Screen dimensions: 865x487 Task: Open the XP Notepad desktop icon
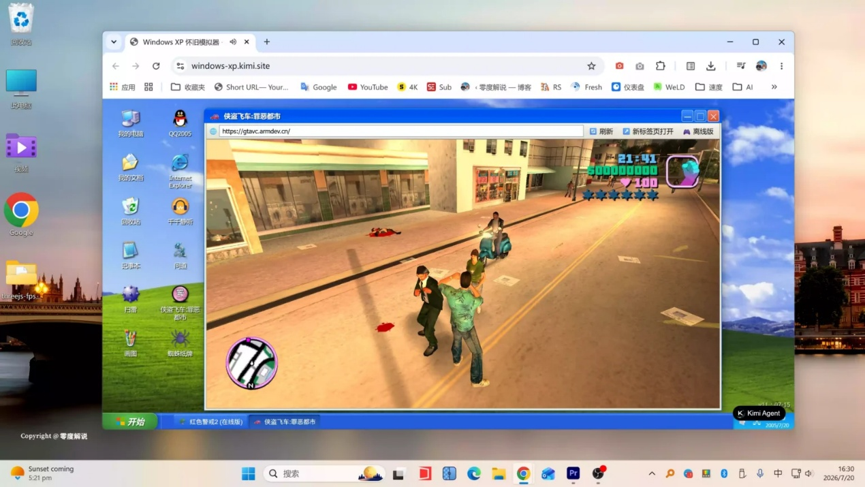[131, 255]
